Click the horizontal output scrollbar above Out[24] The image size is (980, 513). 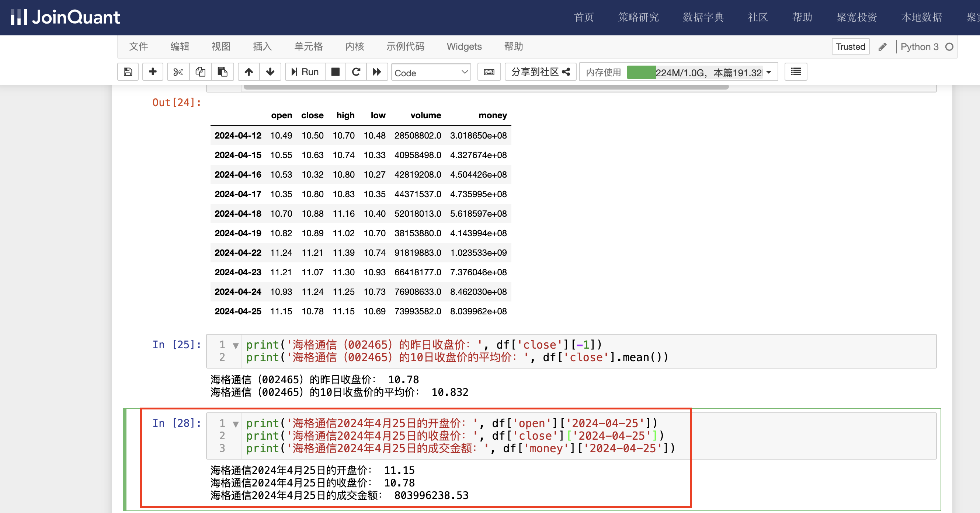[486, 87]
